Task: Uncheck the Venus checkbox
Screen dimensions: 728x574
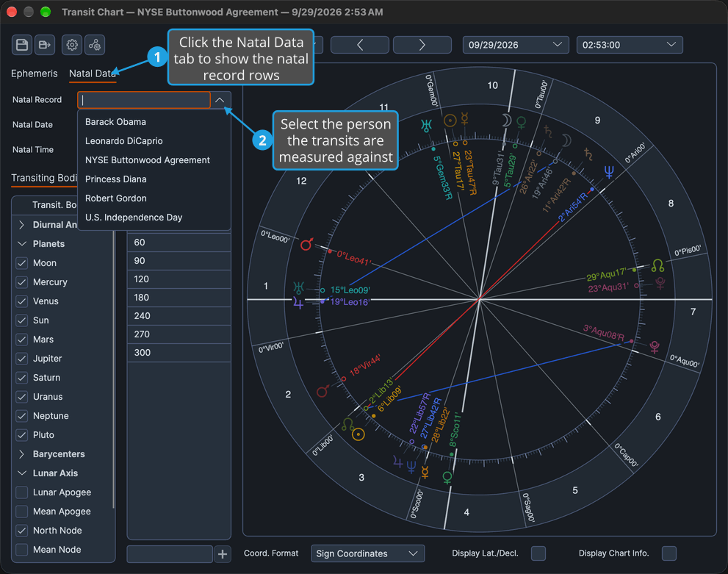Action: pos(22,301)
